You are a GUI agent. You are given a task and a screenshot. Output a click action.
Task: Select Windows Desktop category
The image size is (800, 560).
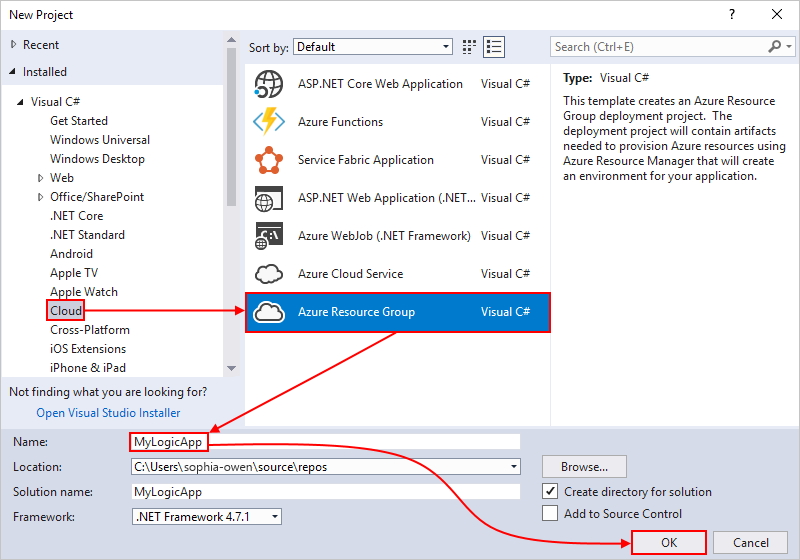point(97,159)
